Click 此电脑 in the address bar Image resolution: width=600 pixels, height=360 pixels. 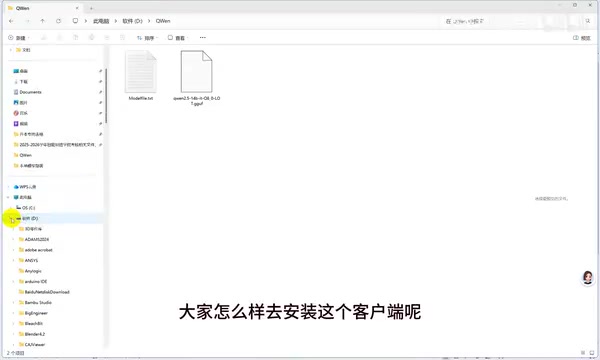coord(101,21)
